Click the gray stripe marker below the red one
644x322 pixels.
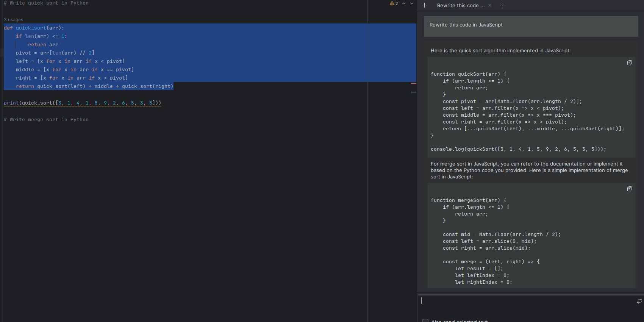pyautogui.click(x=414, y=92)
